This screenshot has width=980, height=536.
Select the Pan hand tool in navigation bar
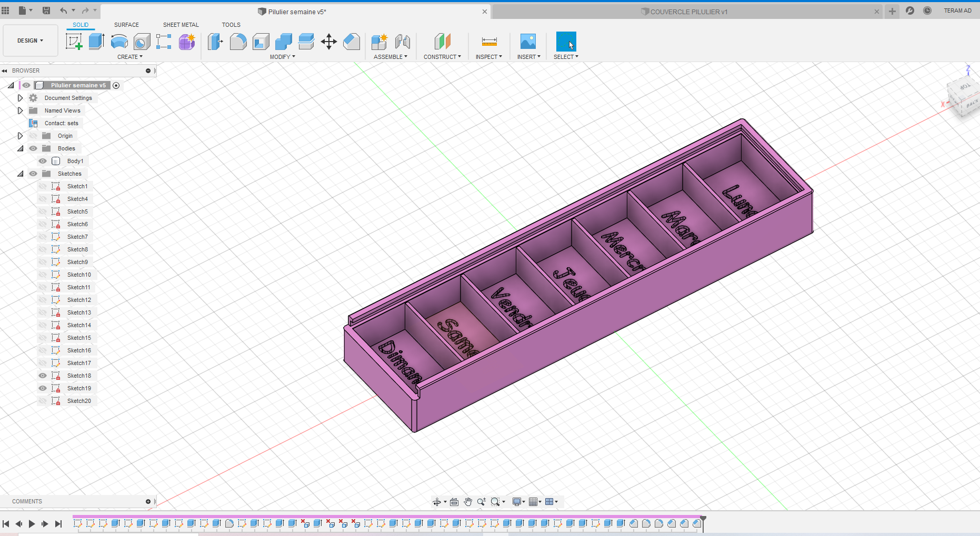[x=468, y=502]
